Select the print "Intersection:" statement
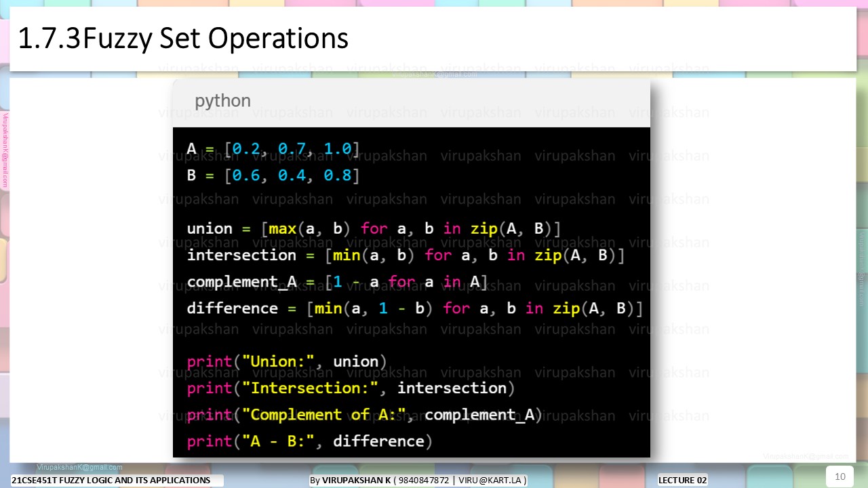Image resolution: width=868 pixels, height=488 pixels. point(351,388)
